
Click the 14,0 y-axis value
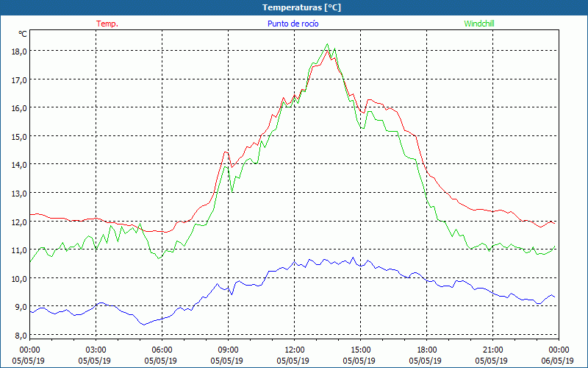point(19,165)
